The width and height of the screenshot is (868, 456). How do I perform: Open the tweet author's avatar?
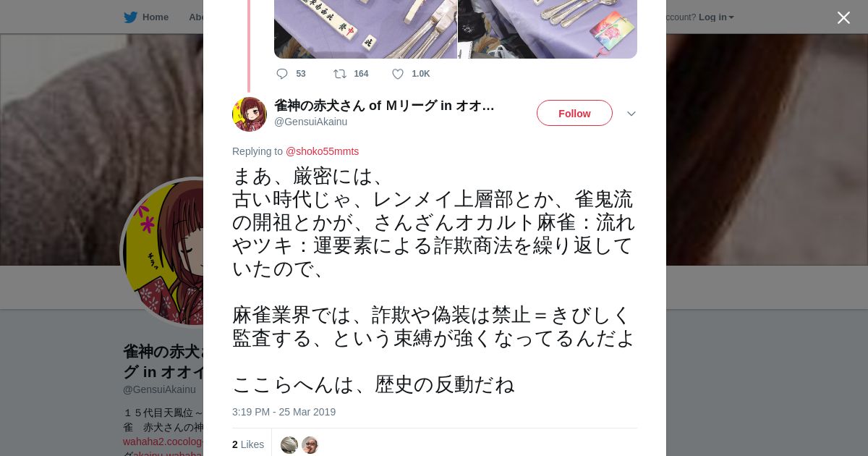(250, 114)
